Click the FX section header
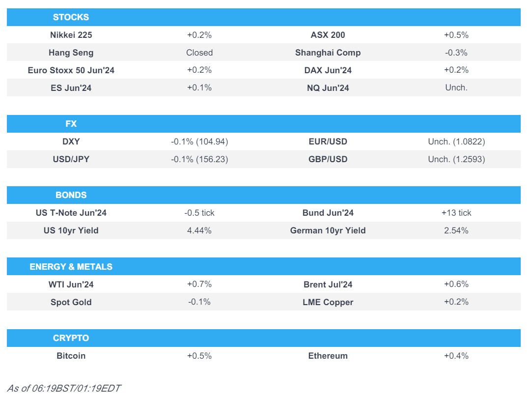The image size is (532, 397). 71,124
